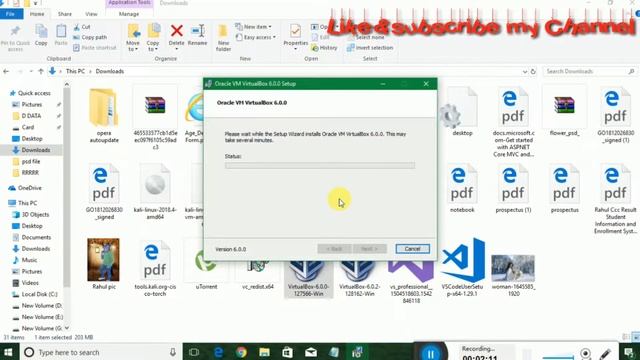Open Microsoft Edge from the taskbar
The height and width of the screenshot is (360, 640).
pyautogui.click(x=218, y=352)
